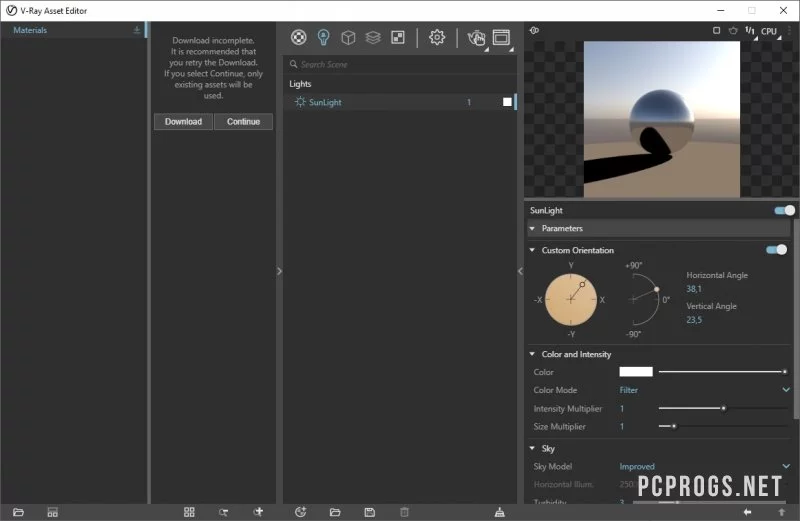Click the delete trash can icon
This screenshot has height=521, width=800.
click(x=404, y=512)
